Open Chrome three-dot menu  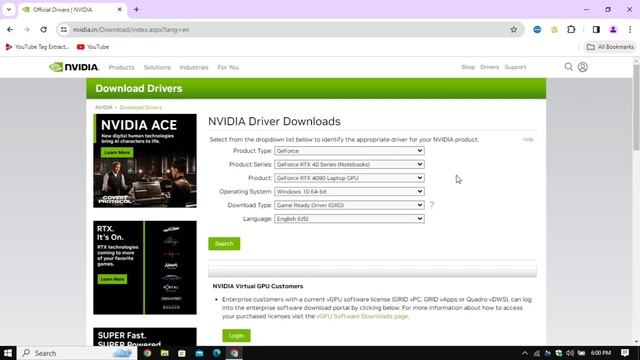click(x=630, y=29)
